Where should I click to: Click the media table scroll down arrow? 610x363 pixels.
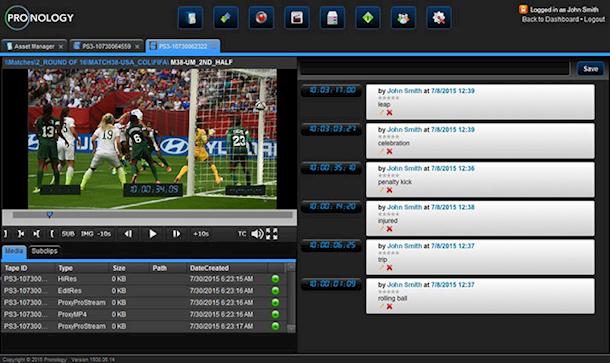[x=291, y=328]
